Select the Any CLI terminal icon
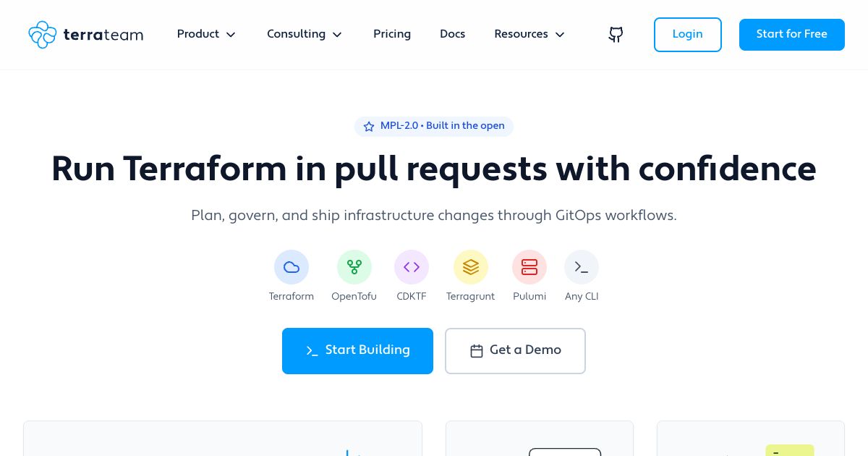The width and height of the screenshot is (868, 456). [x=582, y=267]
